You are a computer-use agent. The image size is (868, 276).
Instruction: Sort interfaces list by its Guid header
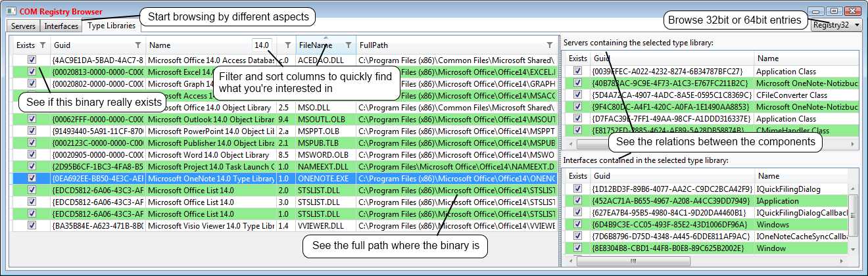(602, 176)
